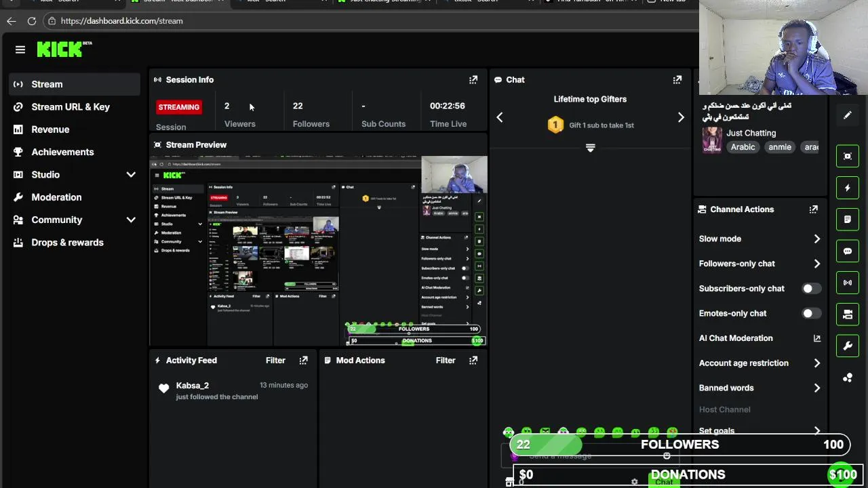This screenshot has height=488, width=868.
Task: Pop out the Chat panel
Action: pyautogui.click(x=677, y=80)
